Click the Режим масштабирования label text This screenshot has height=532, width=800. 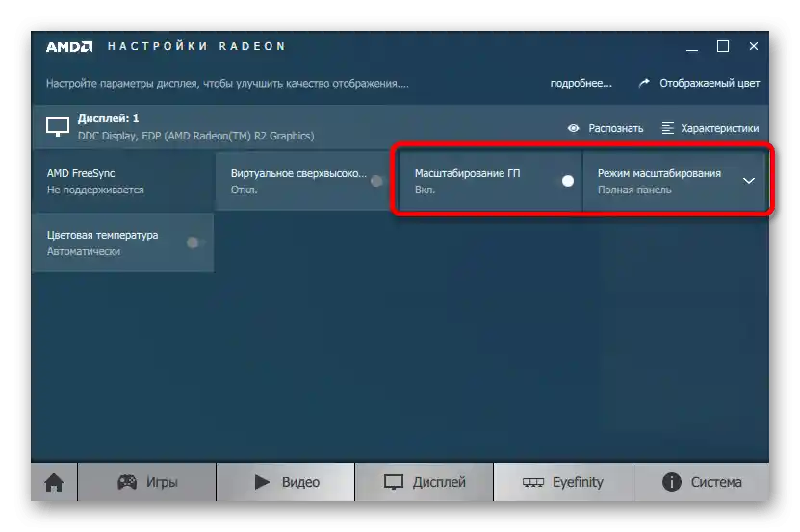[x=659, y=173]
